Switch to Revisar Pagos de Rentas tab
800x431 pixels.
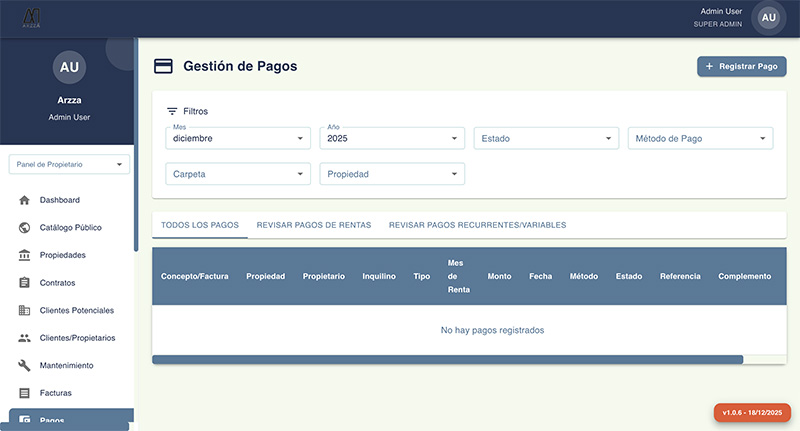point(314,225)
